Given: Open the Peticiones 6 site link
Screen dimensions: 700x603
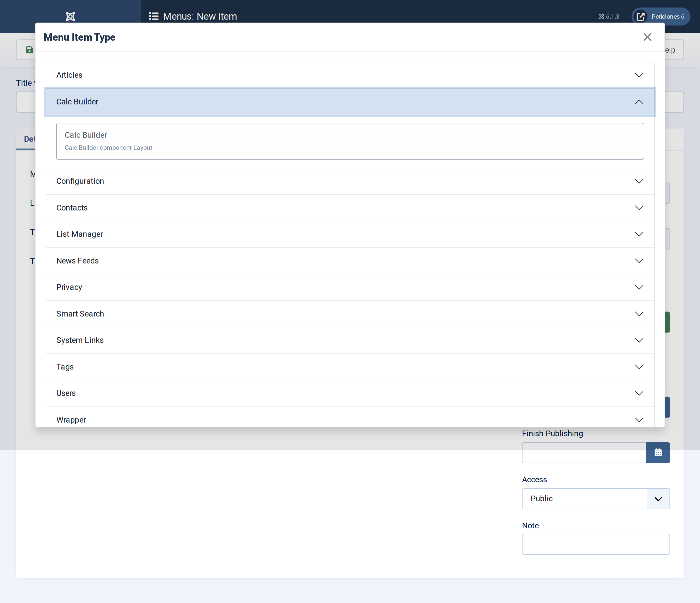Looking at the screenshot, I should coord(660,17).
